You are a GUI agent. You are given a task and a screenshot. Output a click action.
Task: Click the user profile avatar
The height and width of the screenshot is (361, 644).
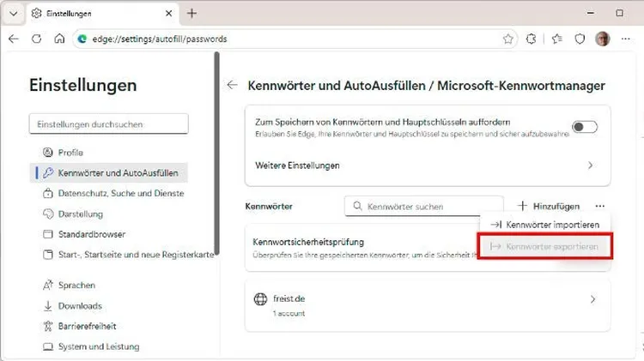pyautogui.click(x=604, y=39)
